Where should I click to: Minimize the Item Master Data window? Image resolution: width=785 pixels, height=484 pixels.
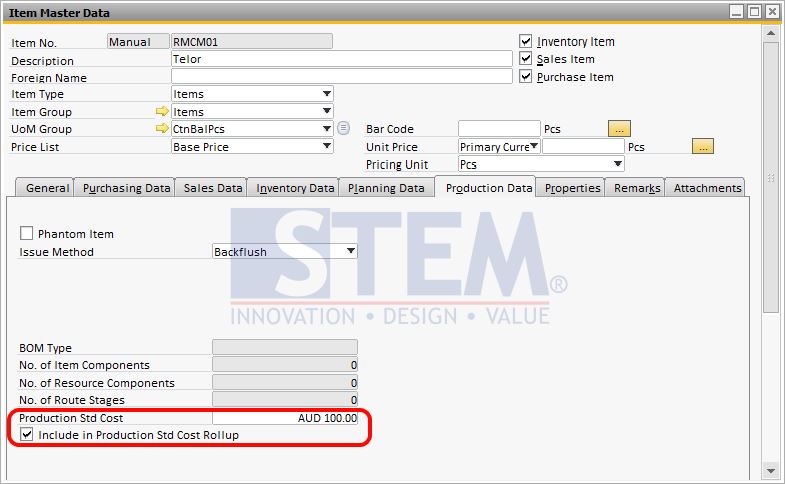click(736, 12)
